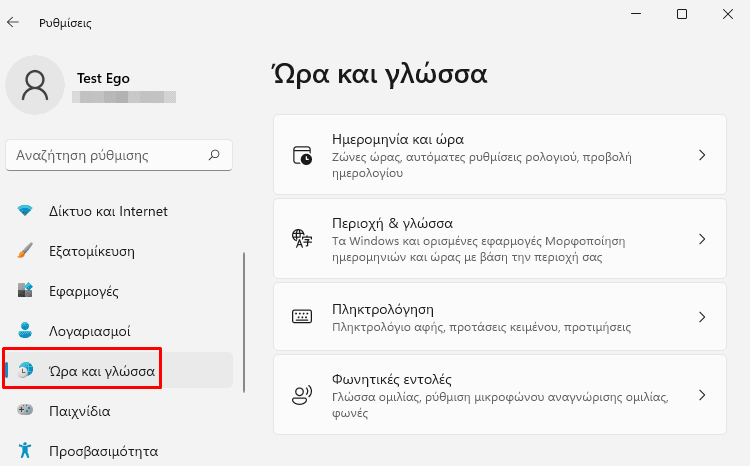Click the Πληκτρολόγηση keyboard icon

click(x=302, y=317)
